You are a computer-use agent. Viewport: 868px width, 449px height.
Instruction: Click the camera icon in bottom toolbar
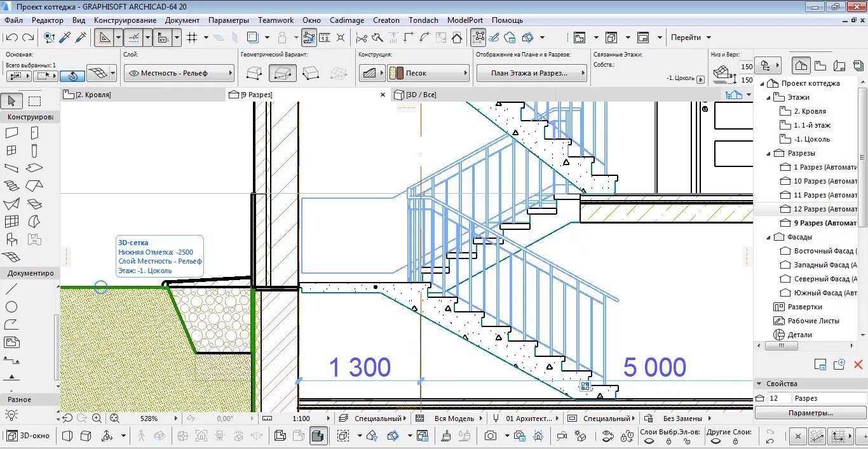click(491, 436)
